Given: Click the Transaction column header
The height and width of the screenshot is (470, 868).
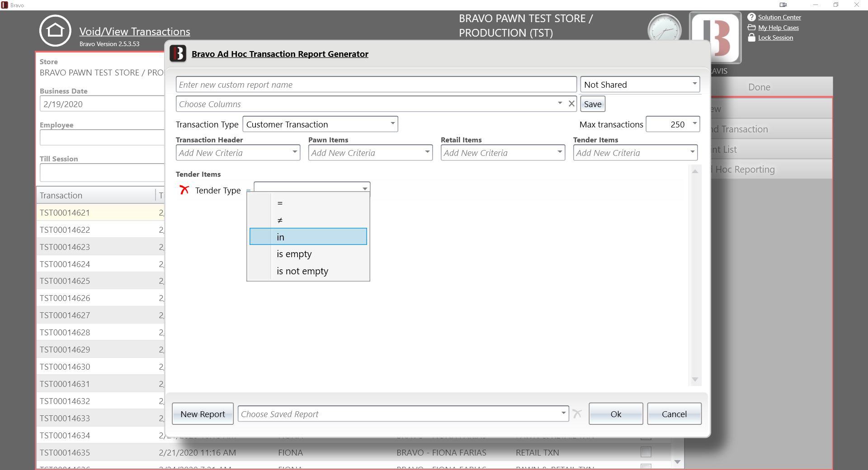Looking at the screenshot, I should click(x=96, y=195).
